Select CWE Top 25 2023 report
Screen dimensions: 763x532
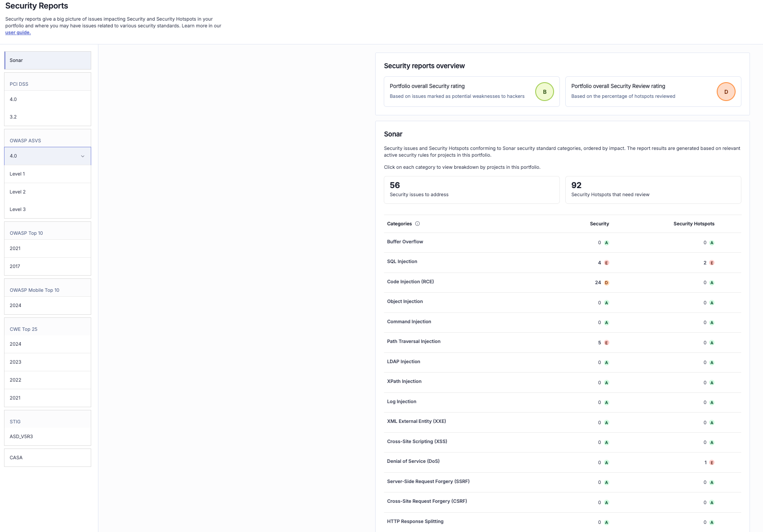pyautogui.click(x=48, y=362)
